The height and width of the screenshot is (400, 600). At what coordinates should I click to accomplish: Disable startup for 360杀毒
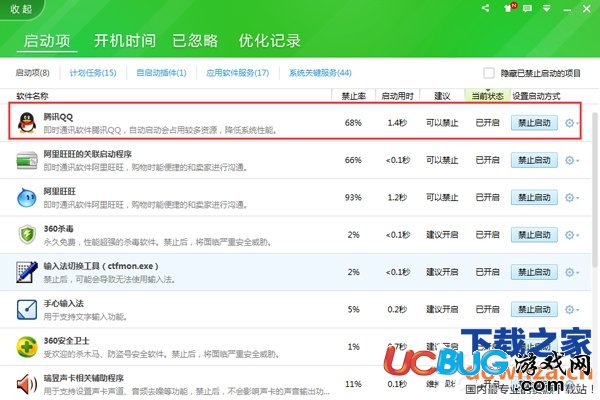click(534, 235)
